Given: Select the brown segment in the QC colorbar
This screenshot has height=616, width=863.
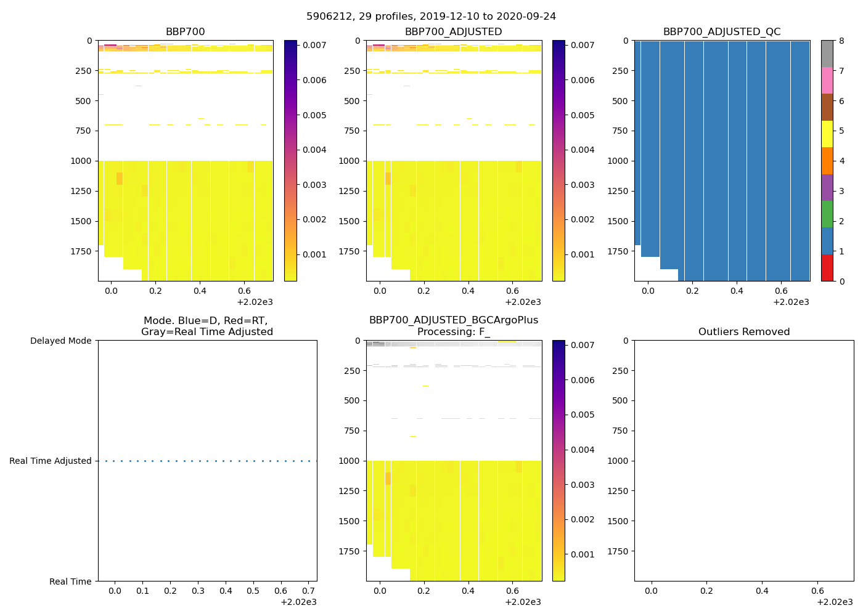Looking at the screenshot, I should (827, 107).
